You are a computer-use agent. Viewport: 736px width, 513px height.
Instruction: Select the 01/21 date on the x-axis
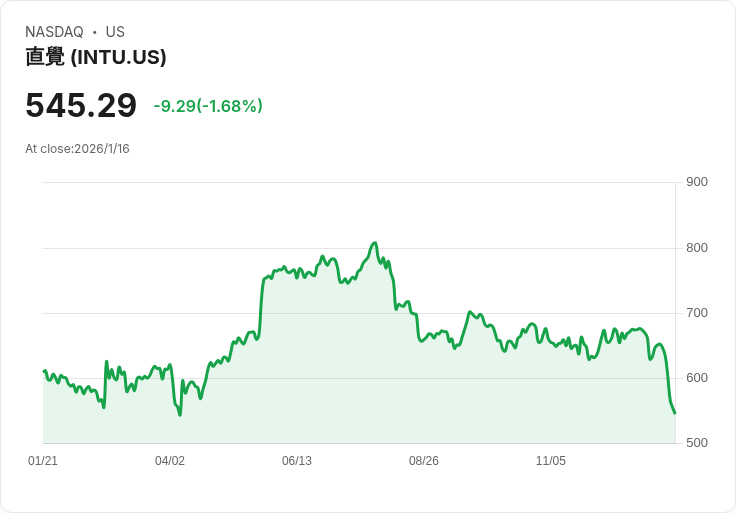(43, 461)
